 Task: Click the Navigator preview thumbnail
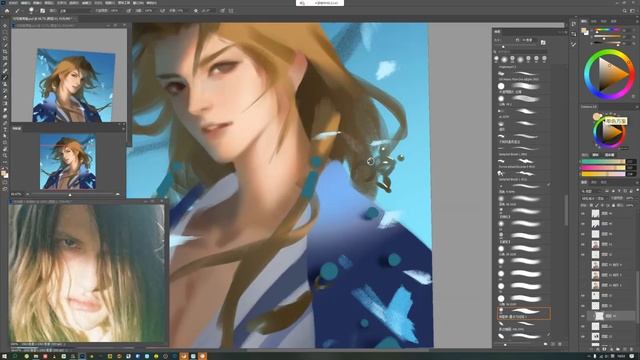pyautogui.click(x=68, y=162)
